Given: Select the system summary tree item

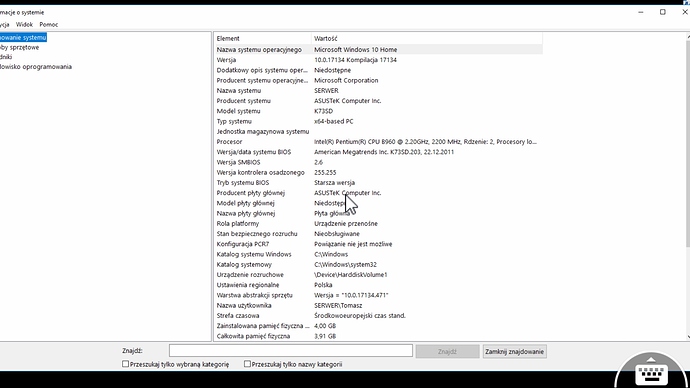Looking at the screenshot, I should coord(23,38).
